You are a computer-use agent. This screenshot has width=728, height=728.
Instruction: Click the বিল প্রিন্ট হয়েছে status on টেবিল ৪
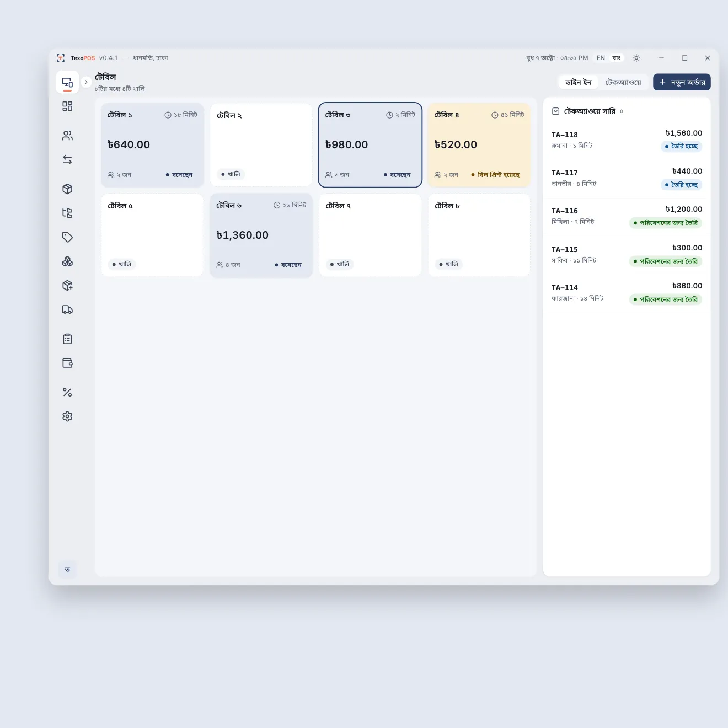(495, 175)
